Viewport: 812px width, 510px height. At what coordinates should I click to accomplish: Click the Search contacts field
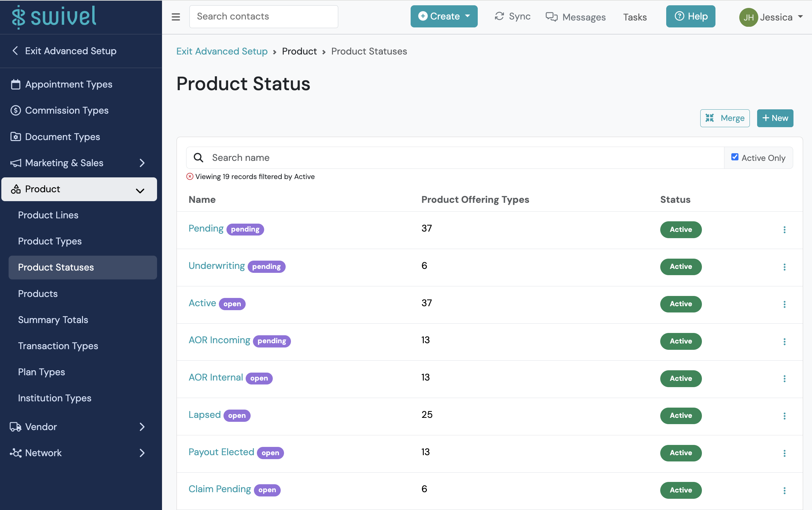(264, 17)
